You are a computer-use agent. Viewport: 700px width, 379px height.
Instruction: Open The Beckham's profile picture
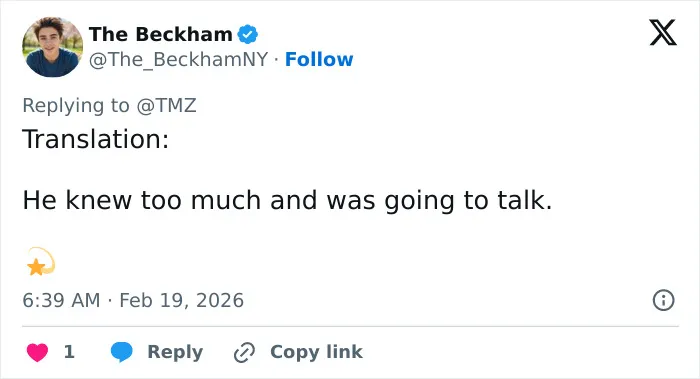click(53, 47)
